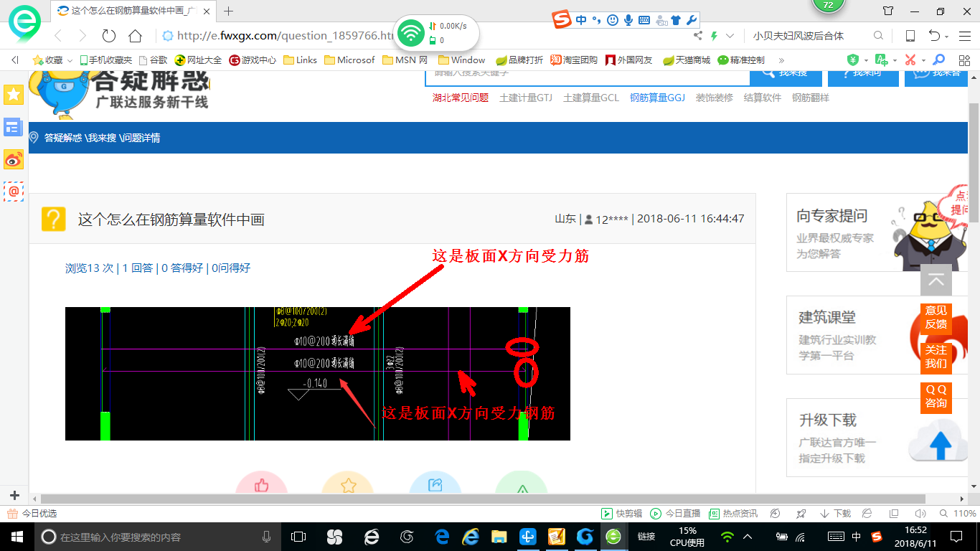Click the undo closed tab arrow
Viewport: 980px width, 551px height.
(x=934, y=36)
